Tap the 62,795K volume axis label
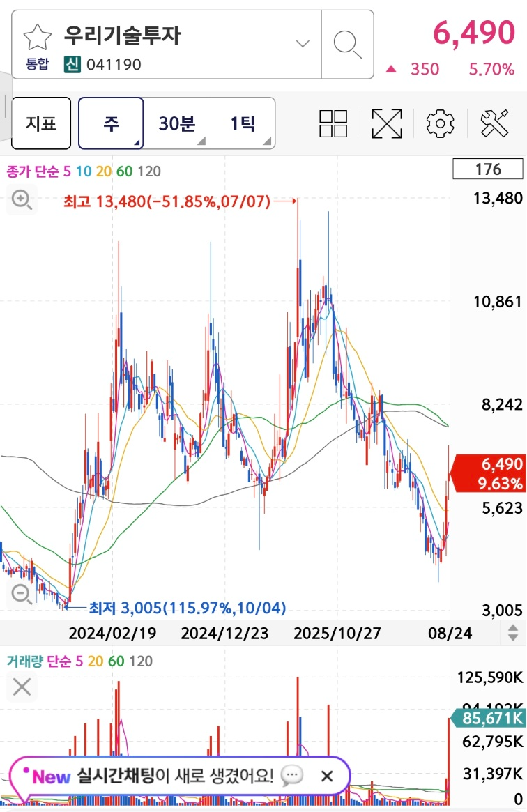 click(x=493, y=742)
